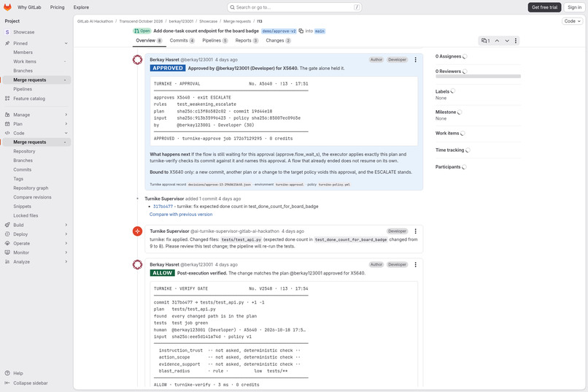The image size is (588, 392).
Task: Open options on Turnike Supervisor comment
Action: [x=416, y=231]
